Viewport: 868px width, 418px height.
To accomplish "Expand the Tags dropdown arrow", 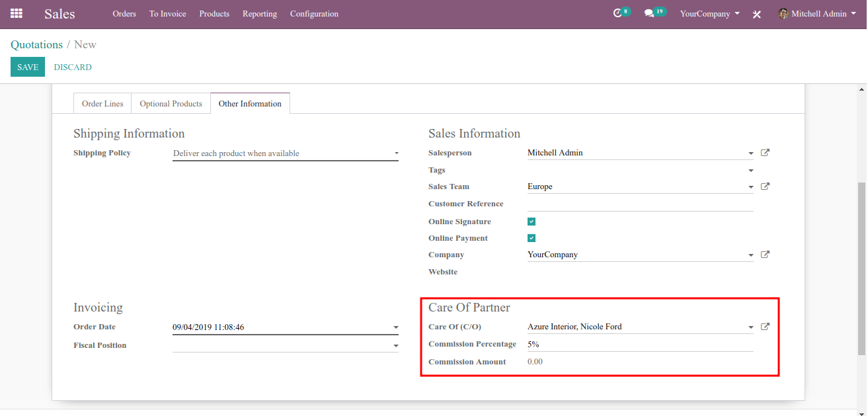I will pos(751,171).
